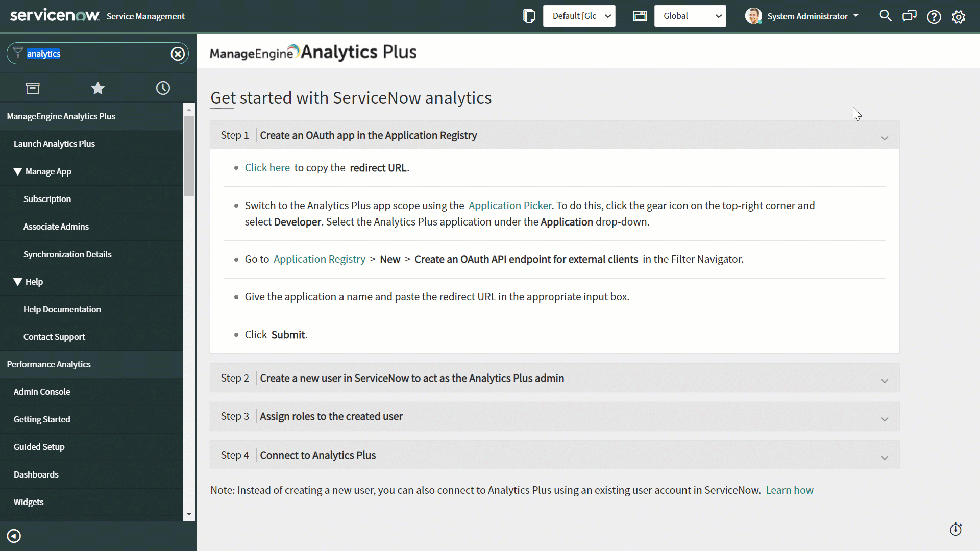Collapse the navigator with the back arrow icon
Viewport: 980px width, 551px height.
click(x=14, y=536)
